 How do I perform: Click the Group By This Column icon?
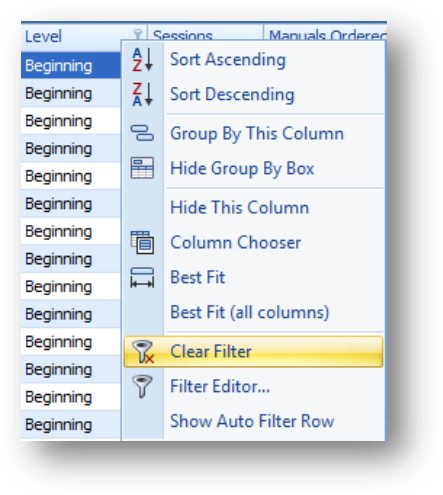point(142,133)
